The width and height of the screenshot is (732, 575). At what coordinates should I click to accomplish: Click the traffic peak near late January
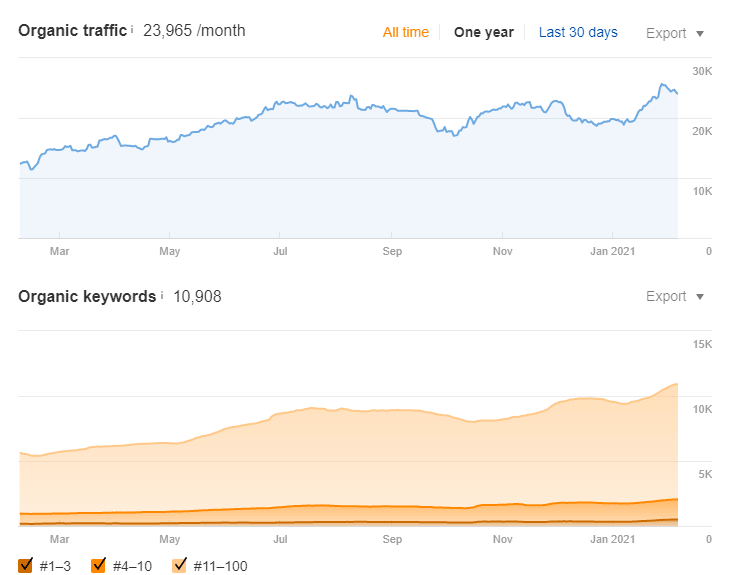point(662,84)
